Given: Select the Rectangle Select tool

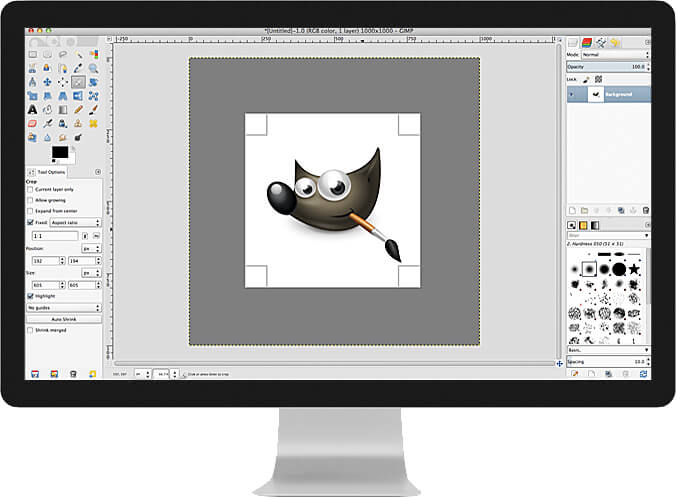Looking at the screenshot, I should pos(32,54).
